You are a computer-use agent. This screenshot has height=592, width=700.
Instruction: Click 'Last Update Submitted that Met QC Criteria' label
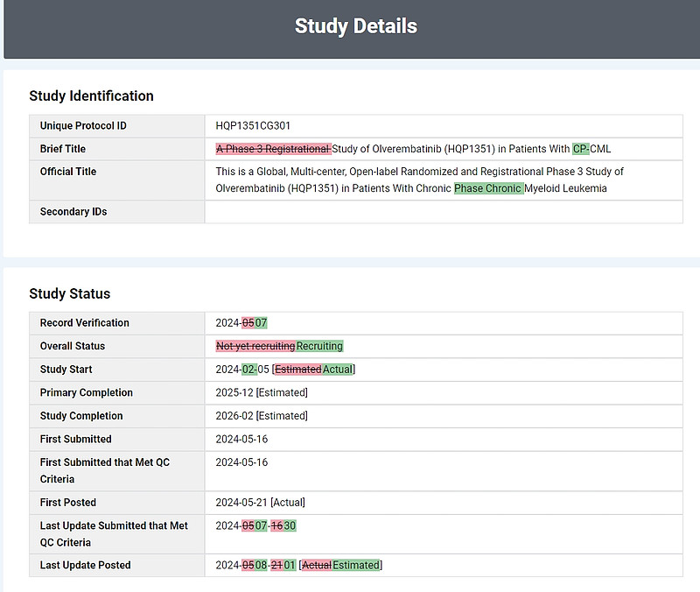tap(114, 534)
